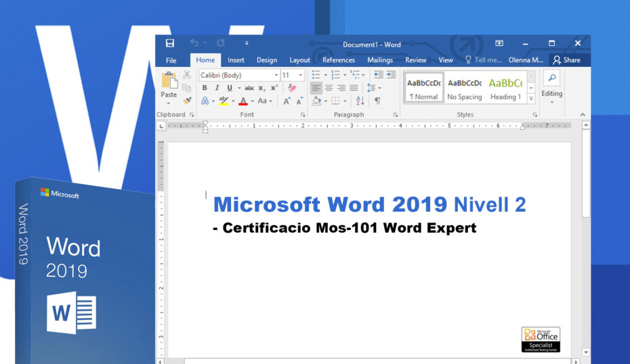Select Align Right paragraph alignment
This screenshot has height=364, width=630.
[341, 88]
